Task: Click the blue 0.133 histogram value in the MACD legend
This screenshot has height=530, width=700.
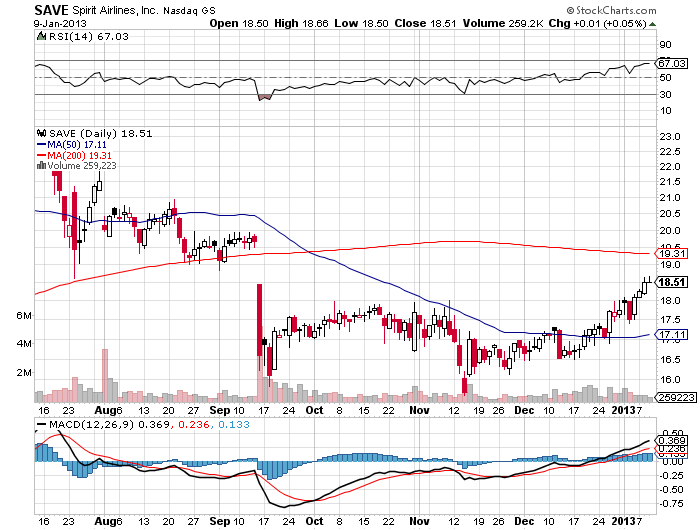Action: (233, 424)
